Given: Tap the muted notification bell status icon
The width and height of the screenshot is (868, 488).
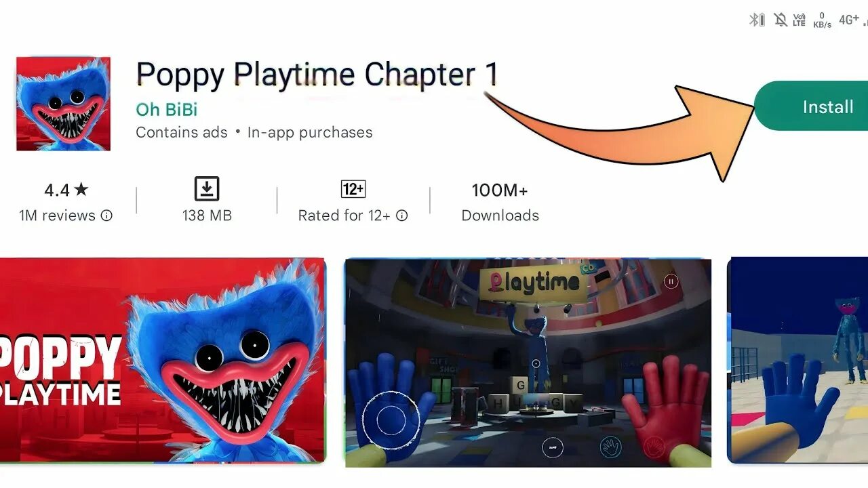Looking at the screenshot, I should click(x=781, y=20).
